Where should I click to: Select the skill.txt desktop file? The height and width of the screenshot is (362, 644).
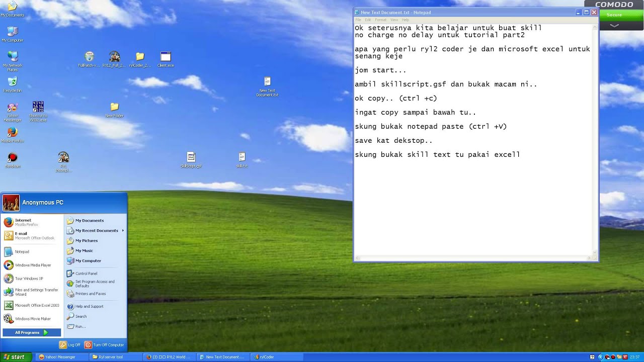(x=242, y=160)
